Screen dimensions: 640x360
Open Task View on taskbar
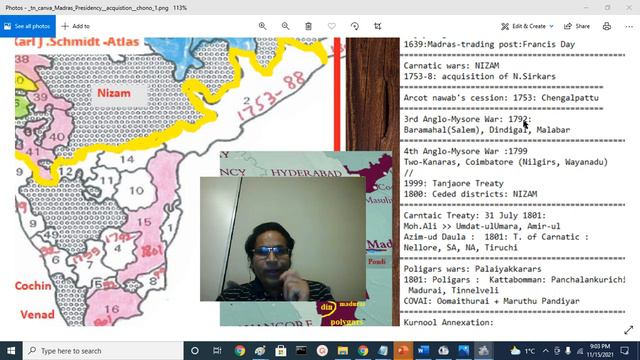pos(217,351)
